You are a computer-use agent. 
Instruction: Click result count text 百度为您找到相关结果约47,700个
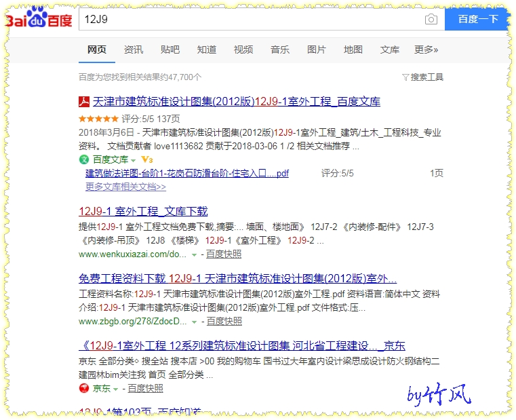pyautogui.click(x=140, y=77)
